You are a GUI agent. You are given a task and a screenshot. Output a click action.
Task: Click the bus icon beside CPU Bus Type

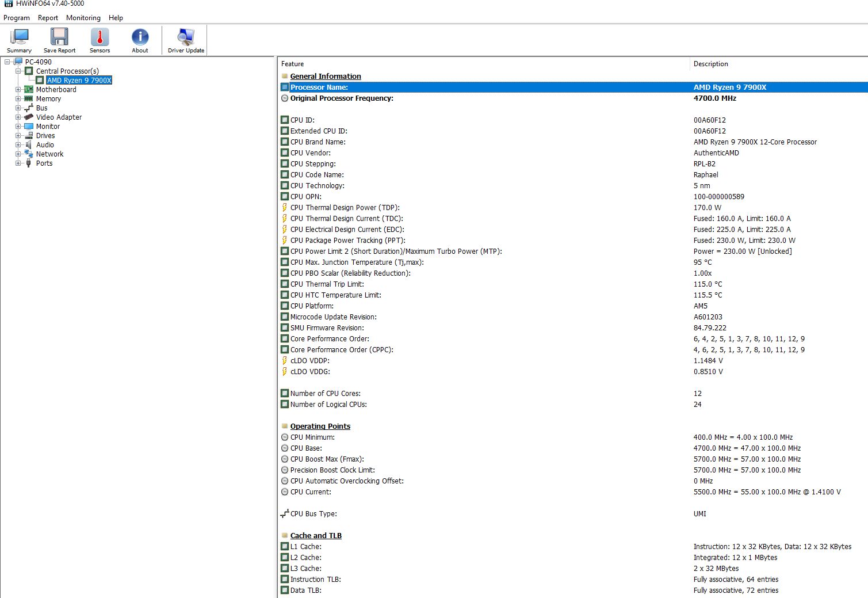tap(285, 513)
